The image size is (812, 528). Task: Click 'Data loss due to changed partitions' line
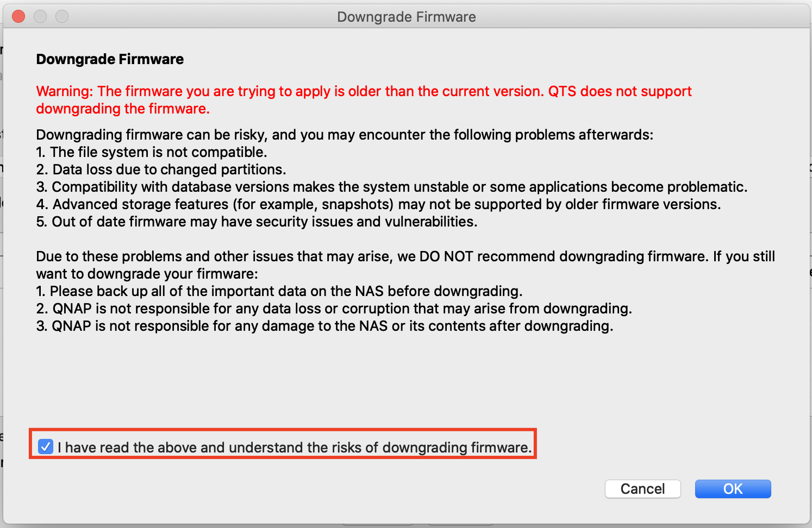click(161, 169)
